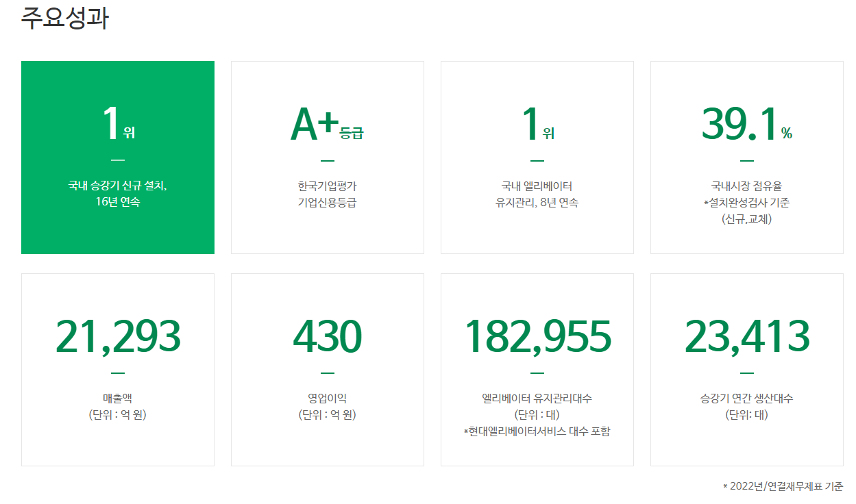The height and width of the screenshot is (504, 856).
Task: Click the 430 operating profit number
Action: [x=327, y=336]
